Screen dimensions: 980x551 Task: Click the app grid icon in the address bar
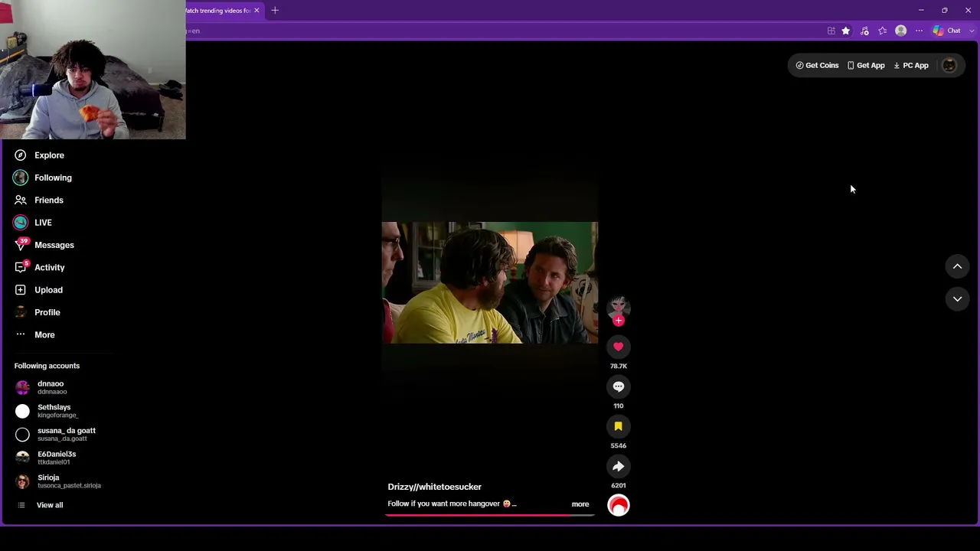831,31
